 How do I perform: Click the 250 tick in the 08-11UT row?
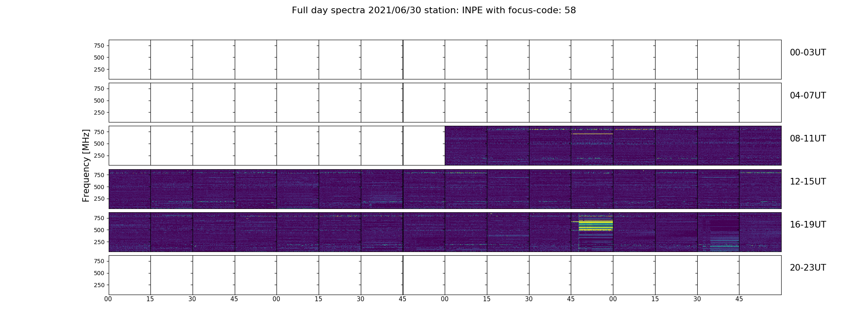coord(99,156)
